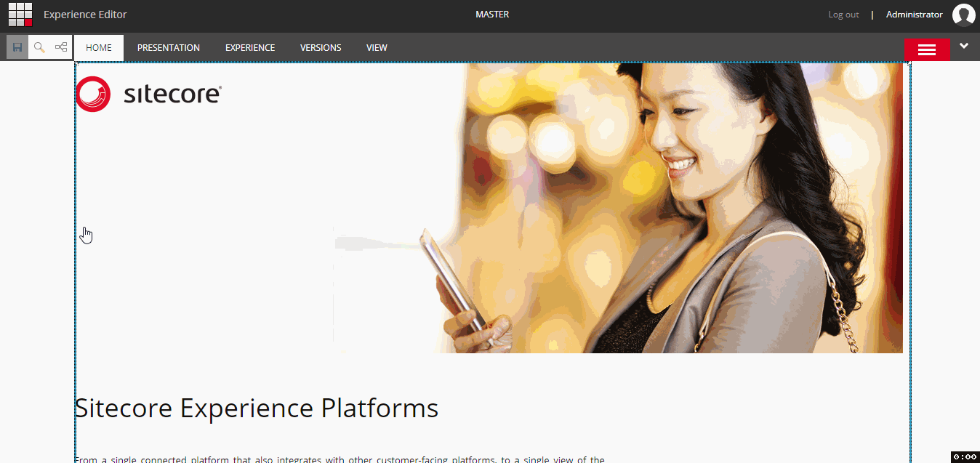
Task: Expand the ribbon with the chevron arrow
Action: tap(964, 46)
